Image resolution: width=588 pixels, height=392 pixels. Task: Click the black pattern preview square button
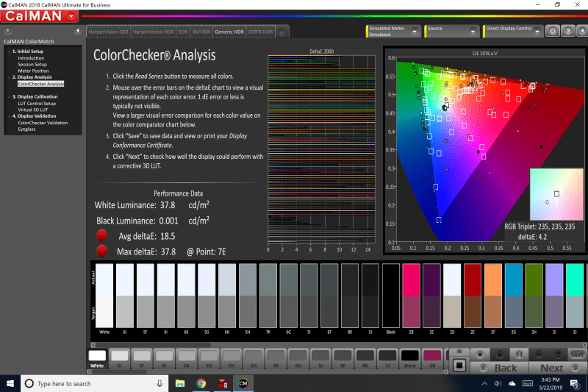click(x=459, y=366)
